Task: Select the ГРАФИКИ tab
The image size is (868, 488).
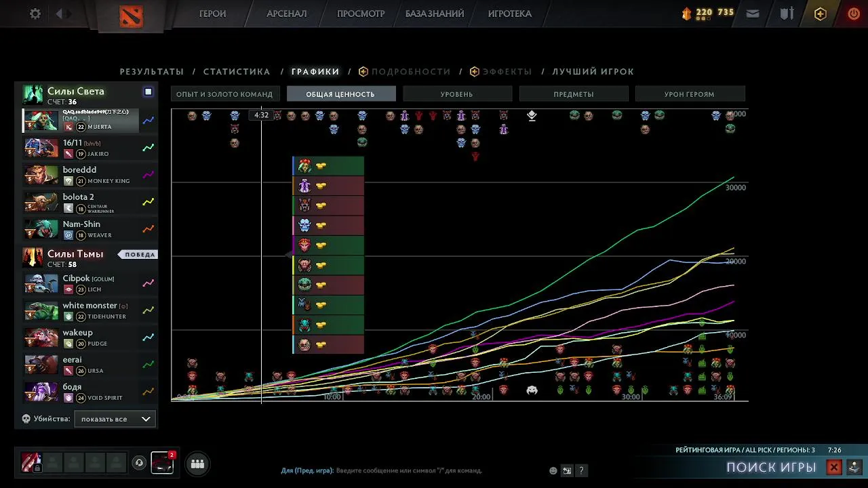Action: coord(315,71)
